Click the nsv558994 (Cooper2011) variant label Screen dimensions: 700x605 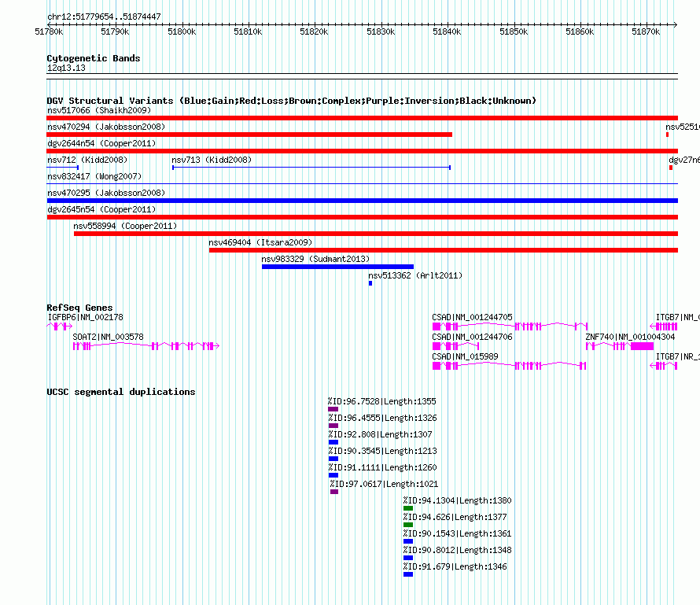[125, 226]
